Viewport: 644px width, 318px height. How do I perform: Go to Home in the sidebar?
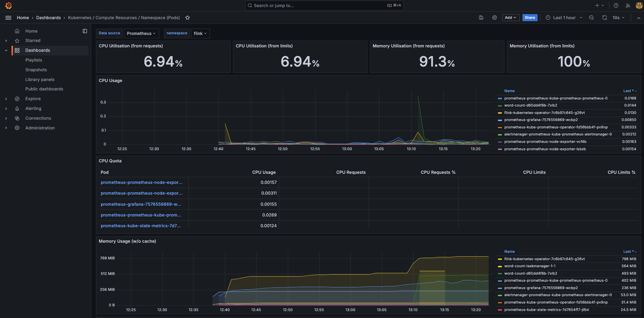point(31,31)
